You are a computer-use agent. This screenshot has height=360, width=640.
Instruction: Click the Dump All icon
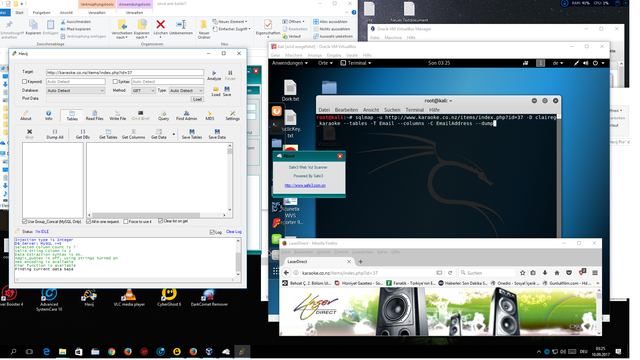[x=55, y=134]
